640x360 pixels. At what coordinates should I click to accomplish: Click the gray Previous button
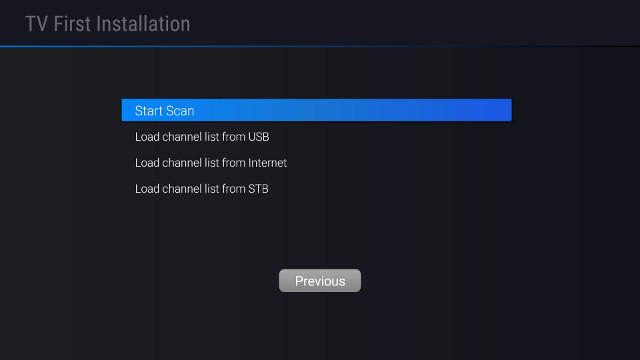pyautogui.click(x=320, y=280)
